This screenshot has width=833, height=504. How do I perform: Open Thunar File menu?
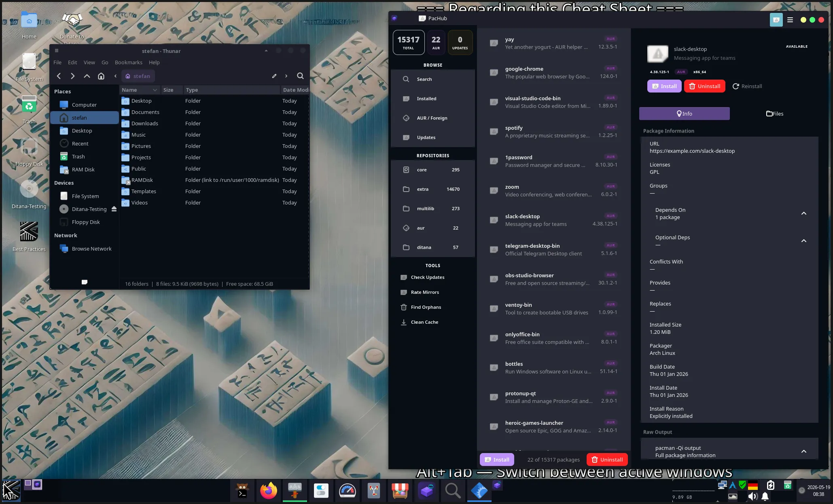click(x=57, y=62)
